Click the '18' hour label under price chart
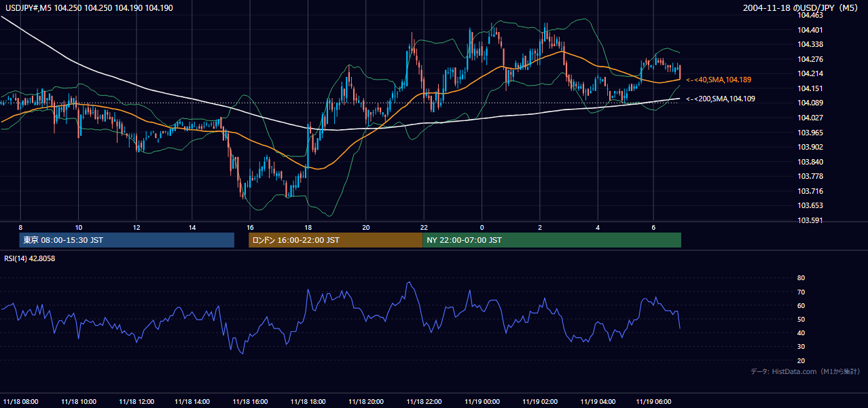Image resolution: width=868 pixels, height=408 pixels. pyautogui.click(x=308, y=227)
